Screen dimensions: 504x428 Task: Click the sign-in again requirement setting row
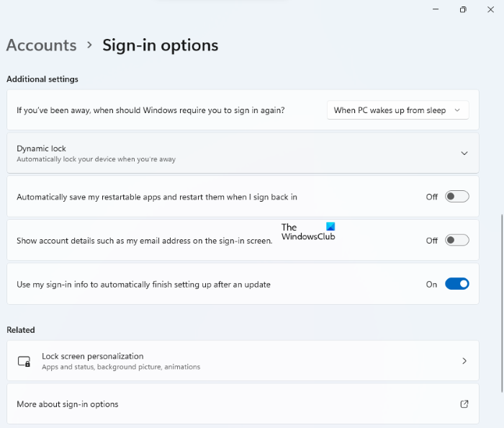[x=151, y=110]
